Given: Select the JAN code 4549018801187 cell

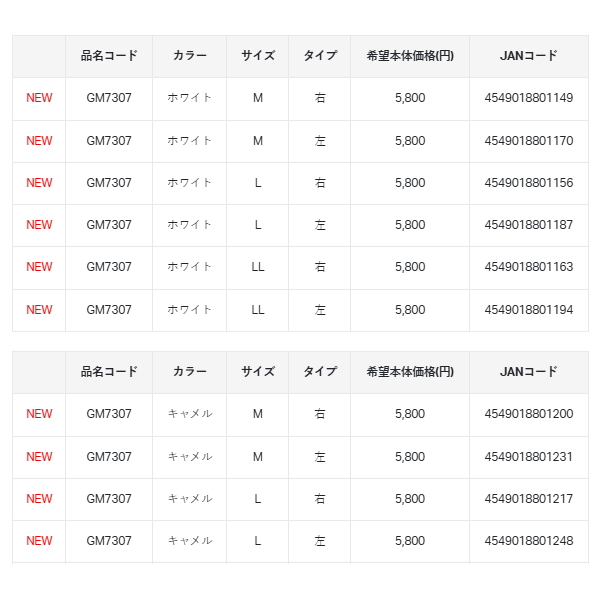Looking at the screenshot, I should click(x=528, y=225).
